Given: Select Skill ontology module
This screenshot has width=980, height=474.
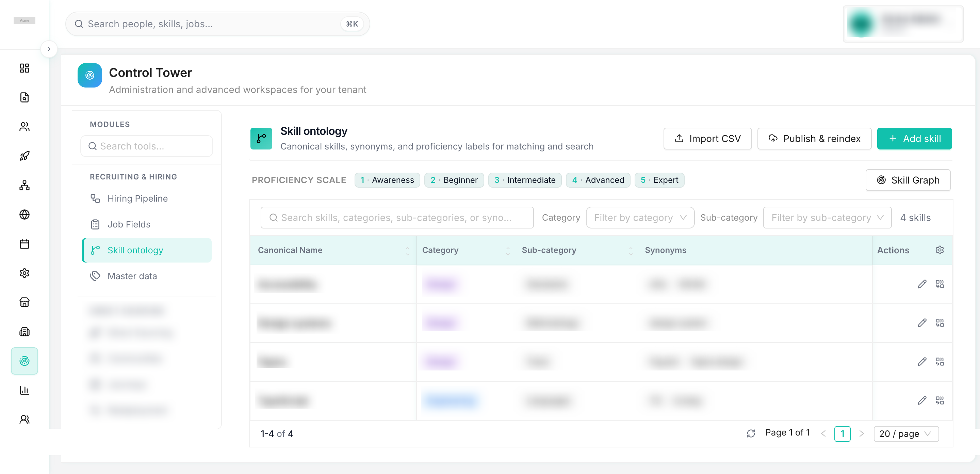Looking at the screenshot, I should point(147,250).
